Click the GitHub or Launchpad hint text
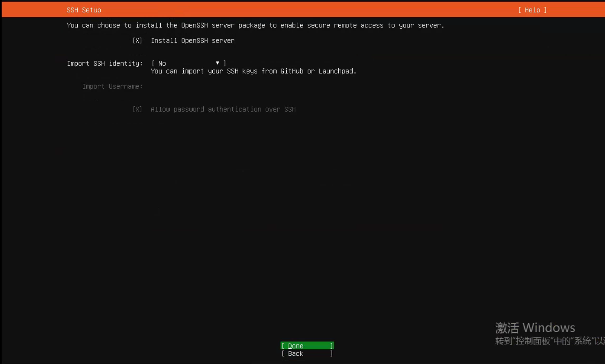Screen dimensions: 605x364 click(254, 71)
